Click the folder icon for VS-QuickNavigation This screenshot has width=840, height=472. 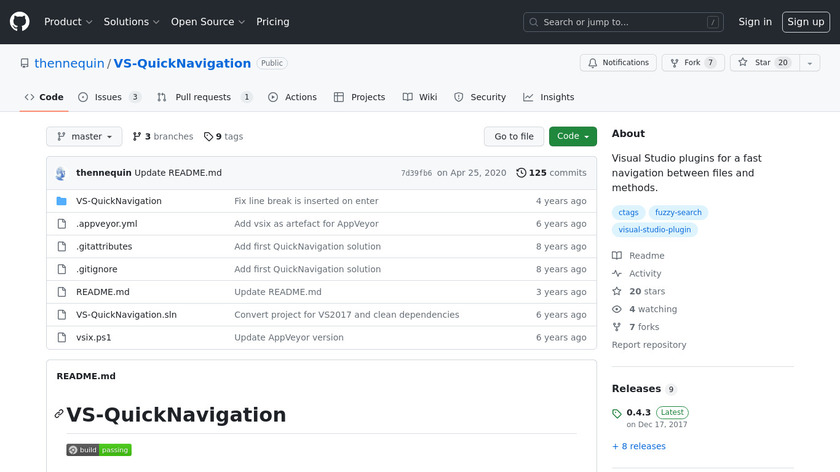point(62,201)
